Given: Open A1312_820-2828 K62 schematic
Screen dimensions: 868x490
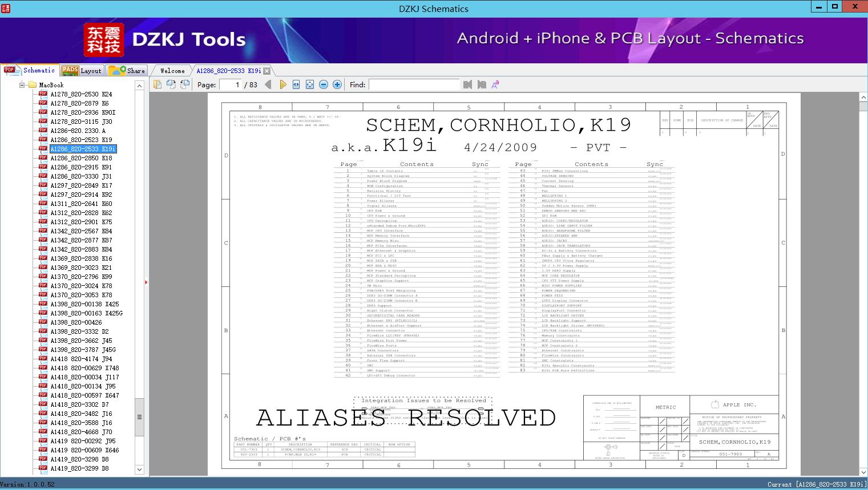Looking at the screenshot, I should 81,213.
